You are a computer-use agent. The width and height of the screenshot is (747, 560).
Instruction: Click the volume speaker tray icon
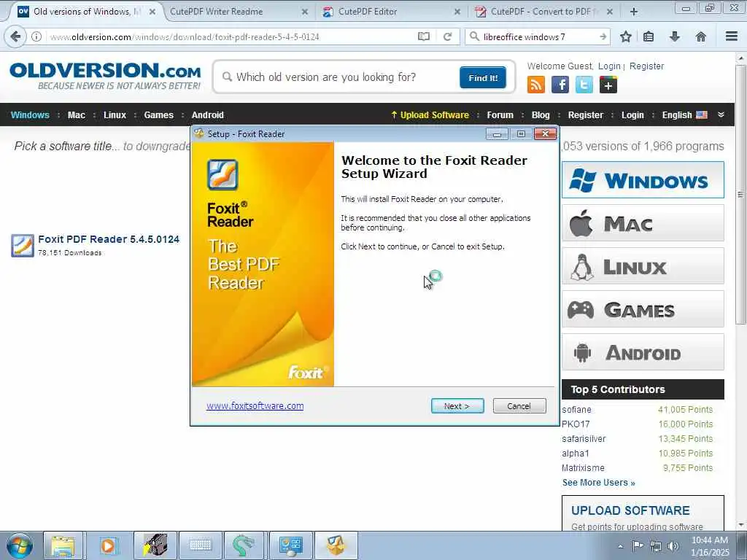[673, 546]
